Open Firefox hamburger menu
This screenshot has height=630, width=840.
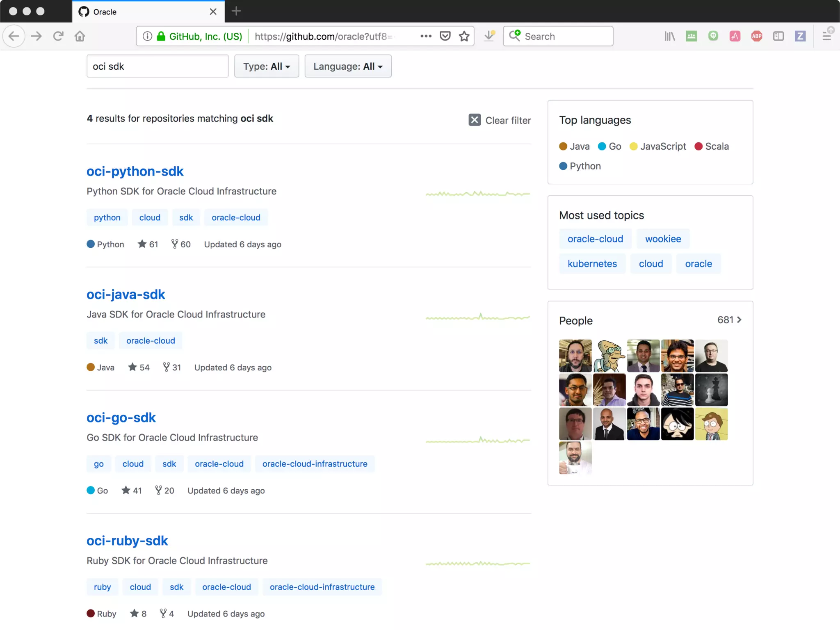(827, 36)
